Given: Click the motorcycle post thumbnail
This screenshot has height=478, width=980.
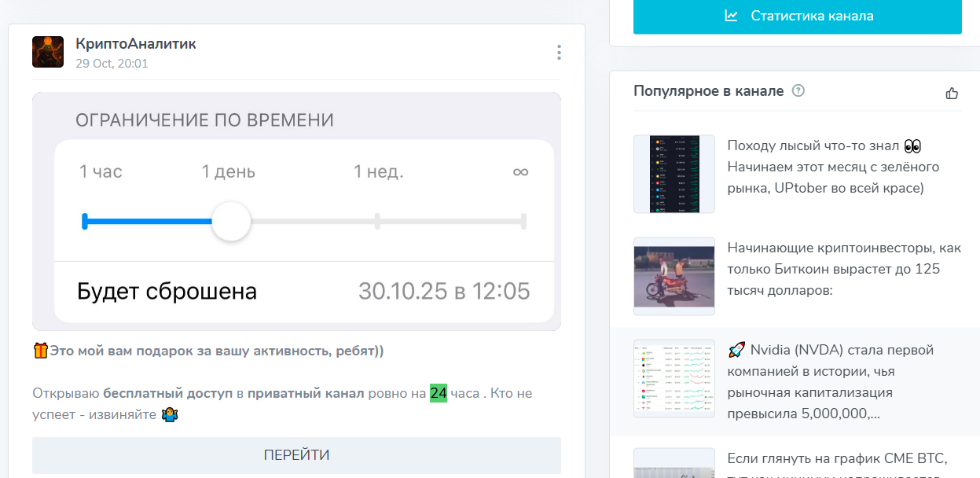Looking at the screenshot, I should point(674,276).
